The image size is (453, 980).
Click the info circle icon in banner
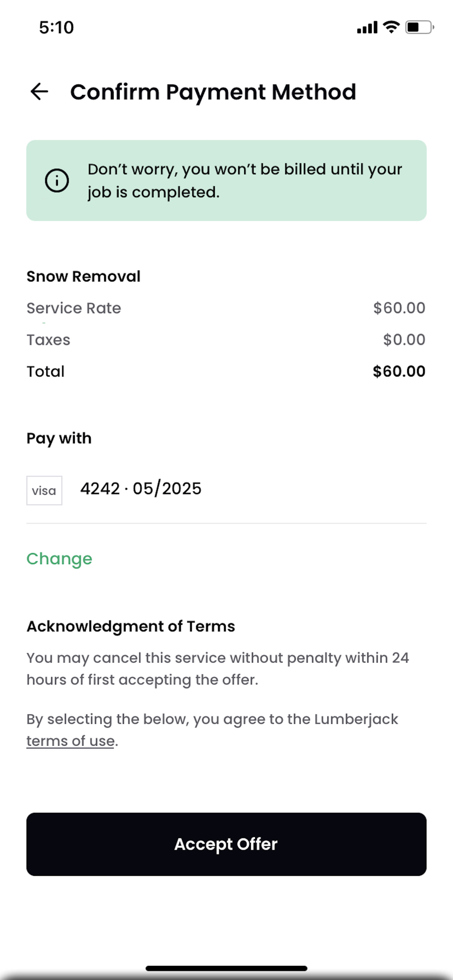coord(57,181)
